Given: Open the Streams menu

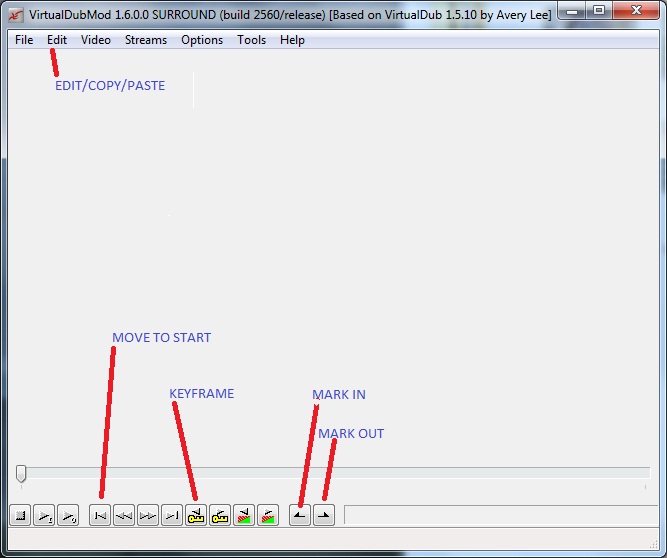Looking at the screenshot, I should [146, 40].
